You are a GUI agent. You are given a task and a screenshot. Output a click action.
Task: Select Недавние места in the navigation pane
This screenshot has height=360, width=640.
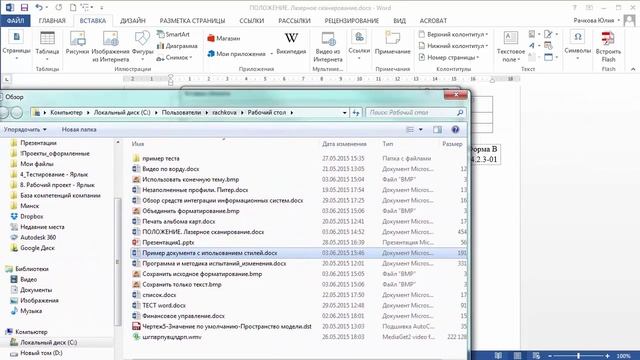click(x=42, y=227)
